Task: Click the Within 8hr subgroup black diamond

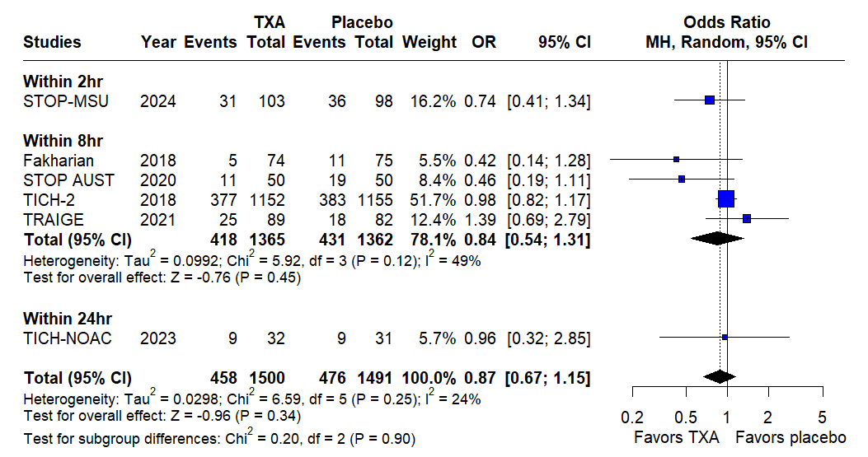Action: coord(716,238)
